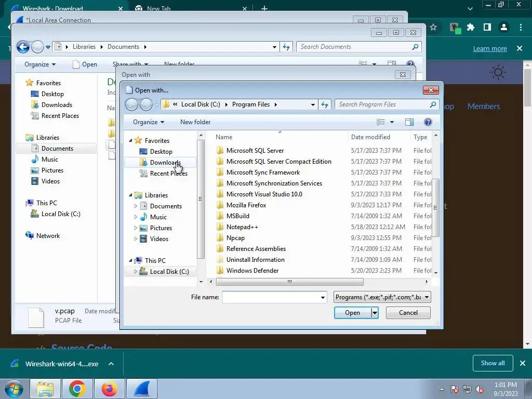Screen dimensions: 532x399
Task: Select the Uninstall Information folder
Action: click(255, 260)
